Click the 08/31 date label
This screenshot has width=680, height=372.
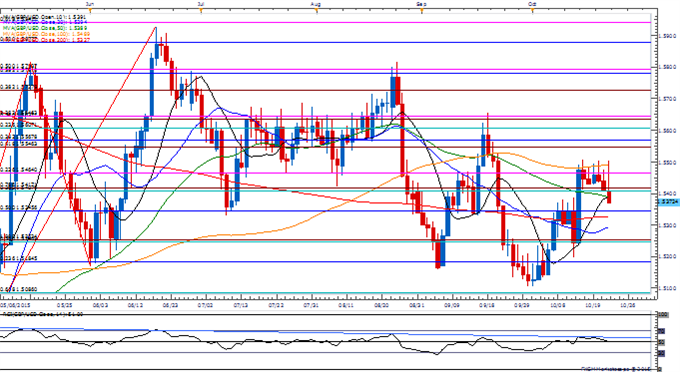coord(417,305)
